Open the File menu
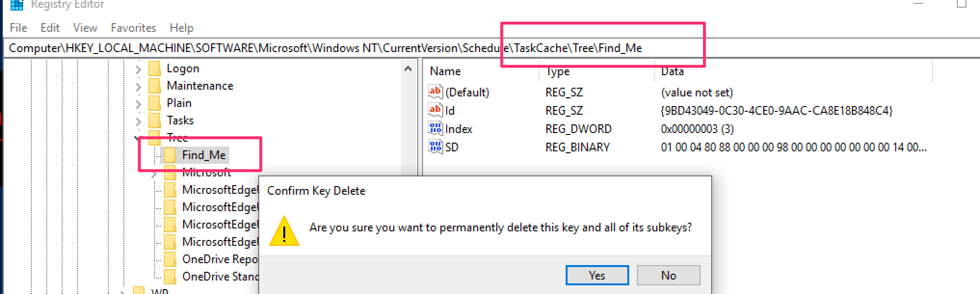This screenshot has width=980, height=294. (x=18, y=28)
